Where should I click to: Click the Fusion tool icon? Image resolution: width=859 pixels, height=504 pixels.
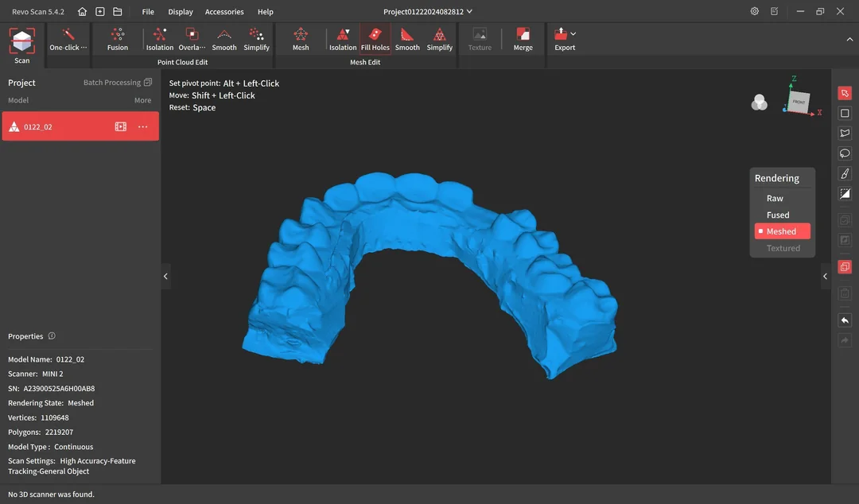coord(117,34)
